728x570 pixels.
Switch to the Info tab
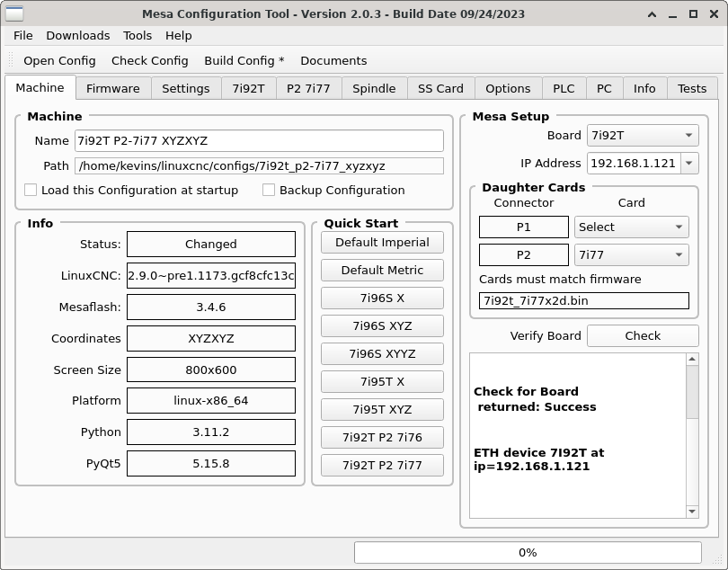click(x=644, y=89)
